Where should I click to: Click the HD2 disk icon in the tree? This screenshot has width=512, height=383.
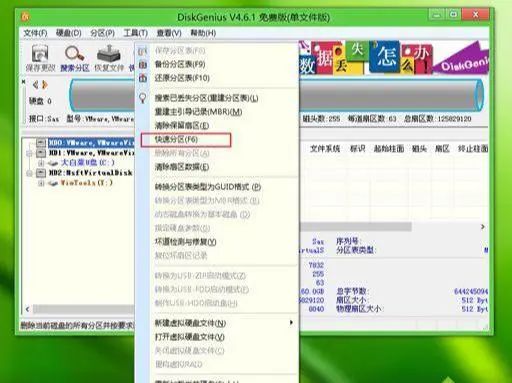click(x=41, y=172)
